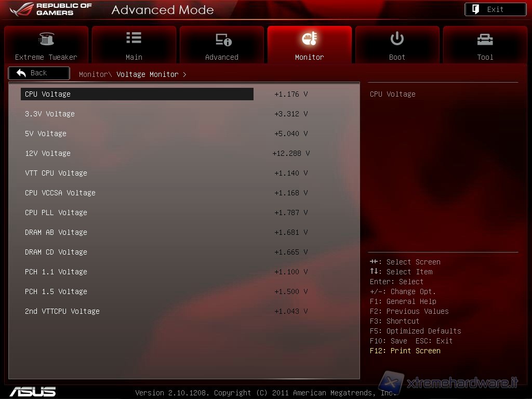This screenshot has height=399, width=532.
Task: Click the +1.100 V value
Action: pyautogui.click(x=291, y=272)
